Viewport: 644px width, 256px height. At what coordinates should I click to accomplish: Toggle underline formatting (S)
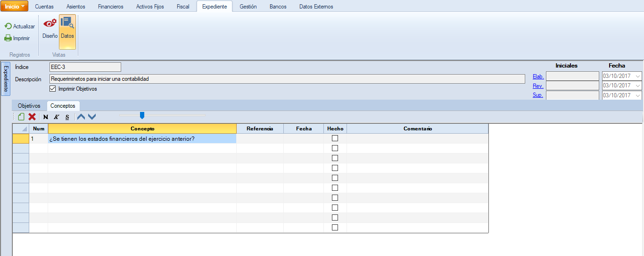point(67,117)
